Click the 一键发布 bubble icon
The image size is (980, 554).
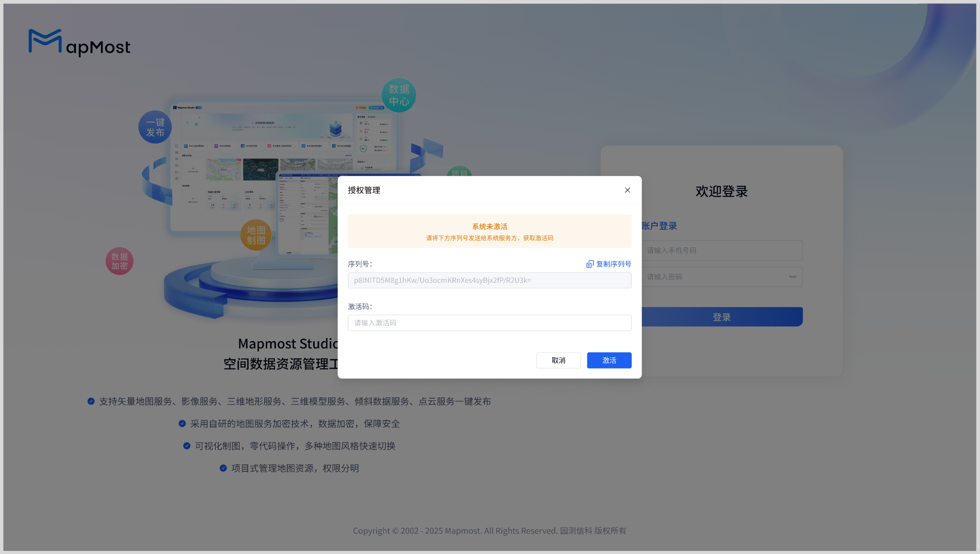(155, 127)
